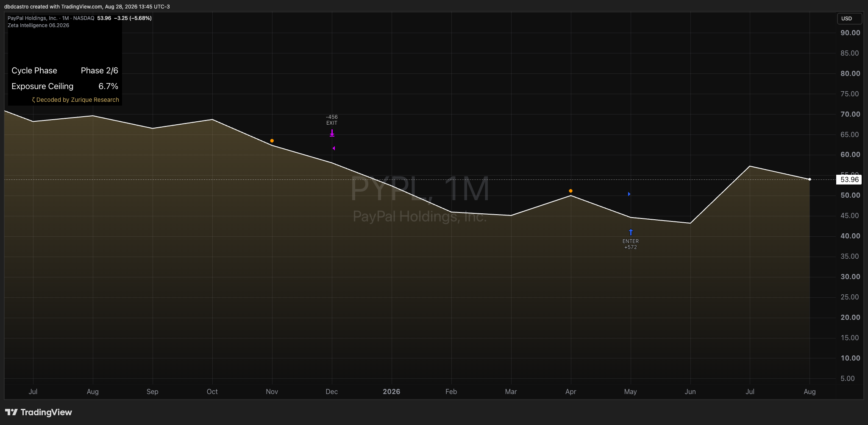The height and width of the screenshot is (425, 868).
Task: Click the "30.00" price axis label
Action: coord(850,277)
